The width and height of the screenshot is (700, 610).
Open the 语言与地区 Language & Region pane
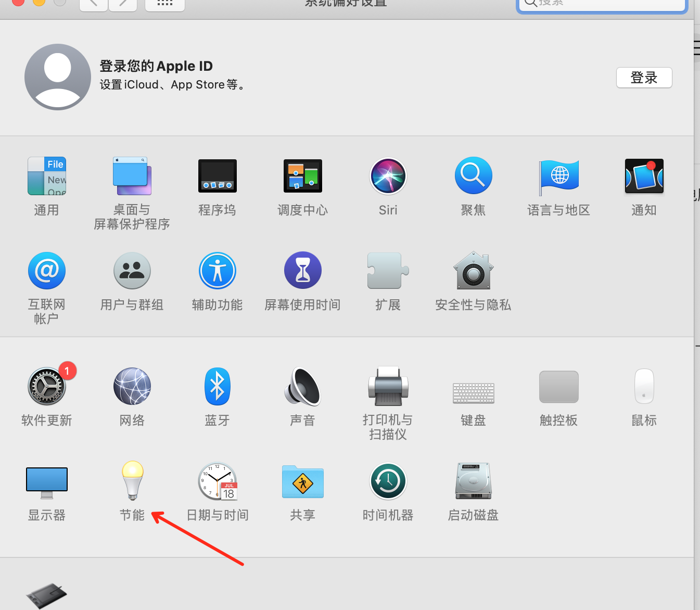[x=558, y=176]
